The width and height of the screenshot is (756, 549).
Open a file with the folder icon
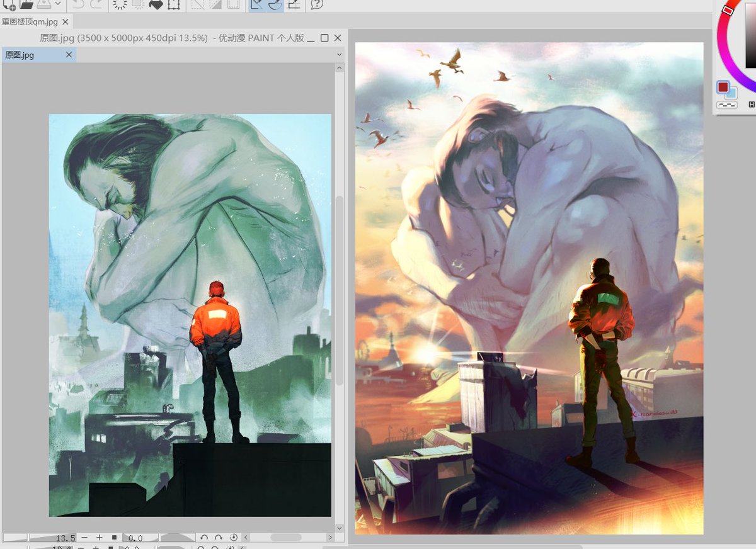pos(26,4)
